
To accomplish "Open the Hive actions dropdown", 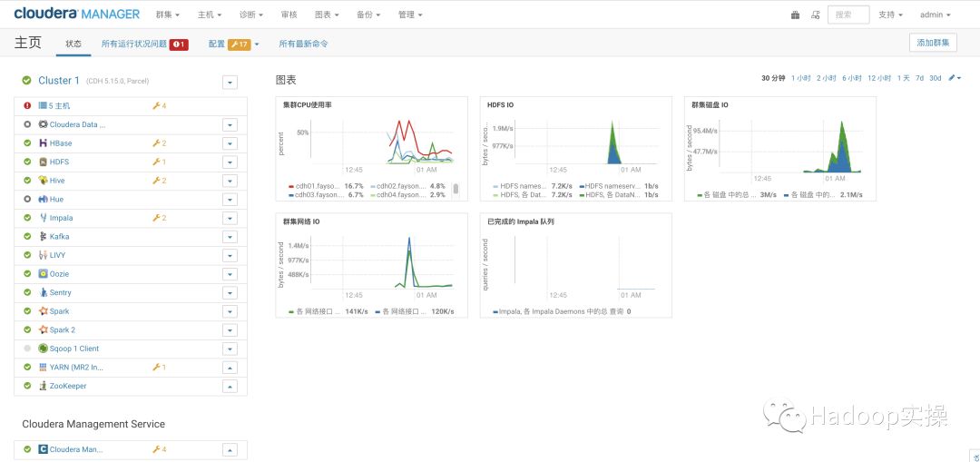I will point(230,181).
